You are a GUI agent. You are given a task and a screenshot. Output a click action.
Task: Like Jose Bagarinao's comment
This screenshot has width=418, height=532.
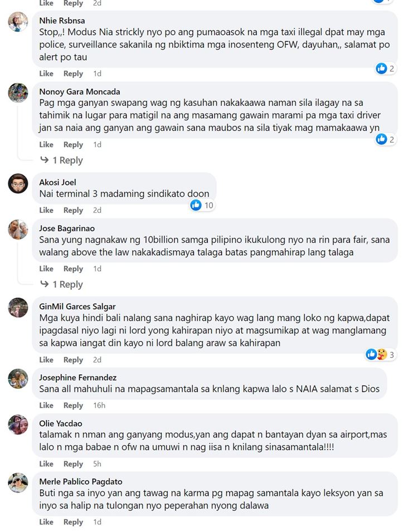tap(46, 269)
